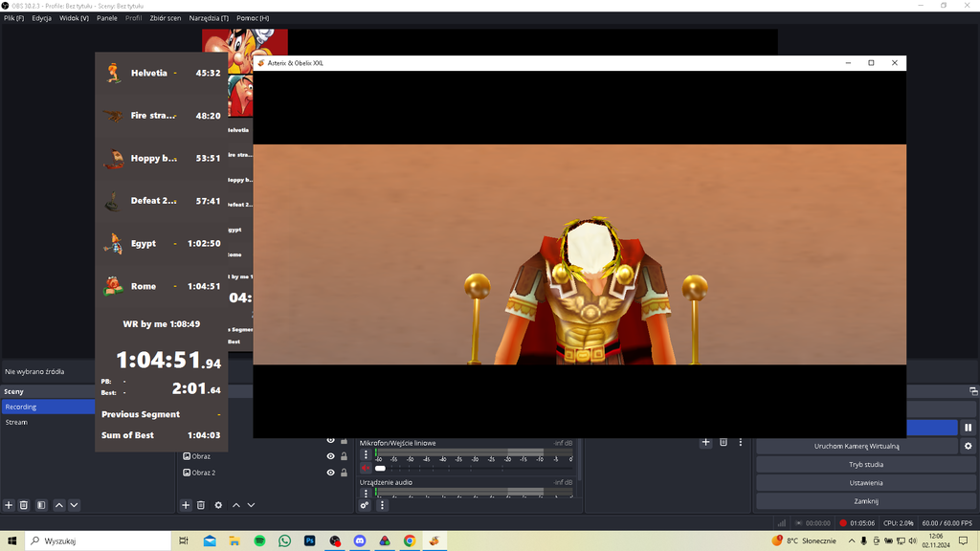This screenshot has width=980, height=551.
Task: Add a new scene with plus icon
Action: 9,505
